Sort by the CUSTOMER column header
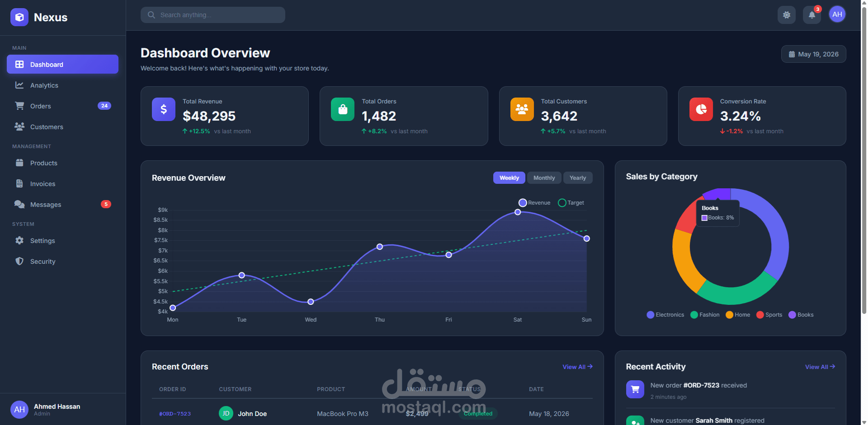The image size is (868, 425). pos(235,389)
